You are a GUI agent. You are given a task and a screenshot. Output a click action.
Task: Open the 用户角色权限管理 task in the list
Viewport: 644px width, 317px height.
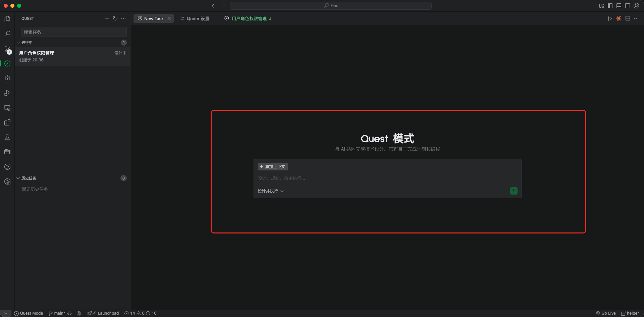pos(73,56)
